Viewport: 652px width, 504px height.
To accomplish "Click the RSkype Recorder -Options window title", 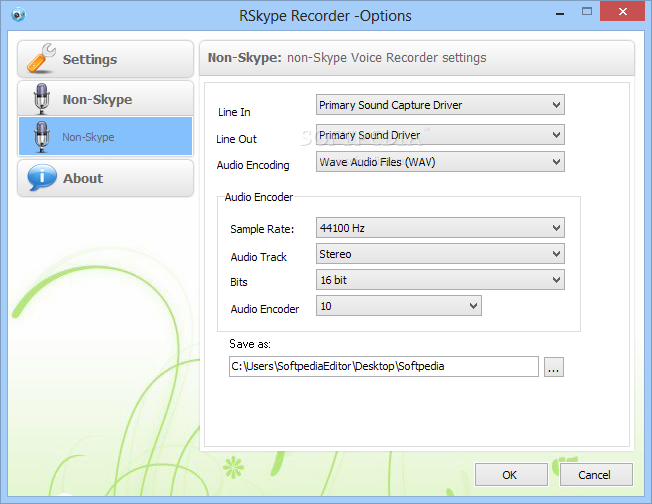I will pos(325,16).
